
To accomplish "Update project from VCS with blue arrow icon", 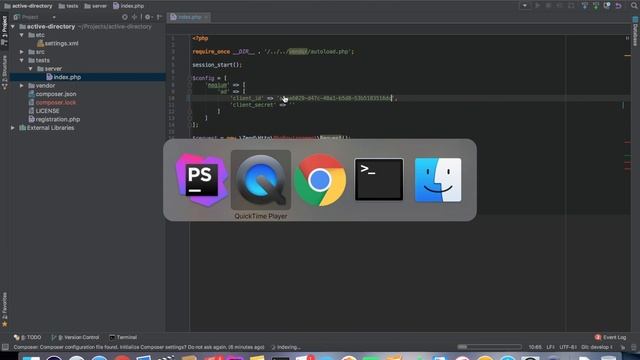I will click(585, 6).
